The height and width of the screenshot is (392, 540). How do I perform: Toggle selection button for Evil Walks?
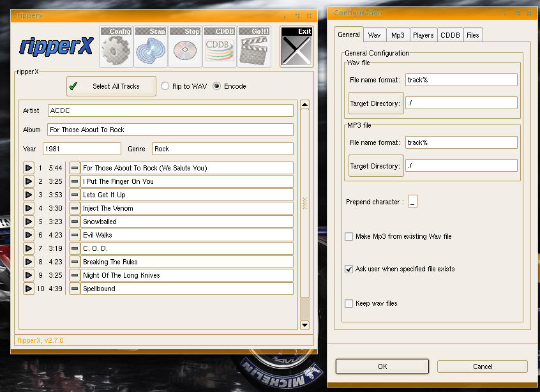75,236
